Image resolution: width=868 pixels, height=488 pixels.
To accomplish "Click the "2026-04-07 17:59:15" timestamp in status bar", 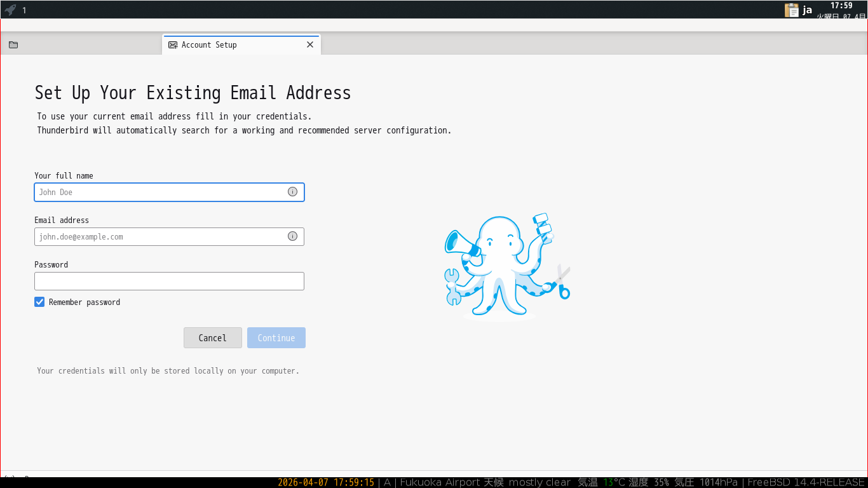I will (x=326, y=482).
